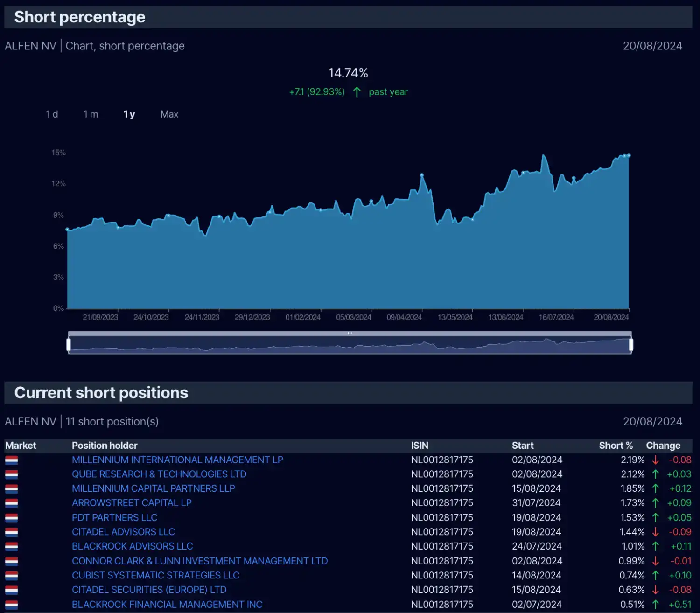The image size is (700, 613).
Task: Click the right handle of the chart range slider
Action: (x=631, y=345)
